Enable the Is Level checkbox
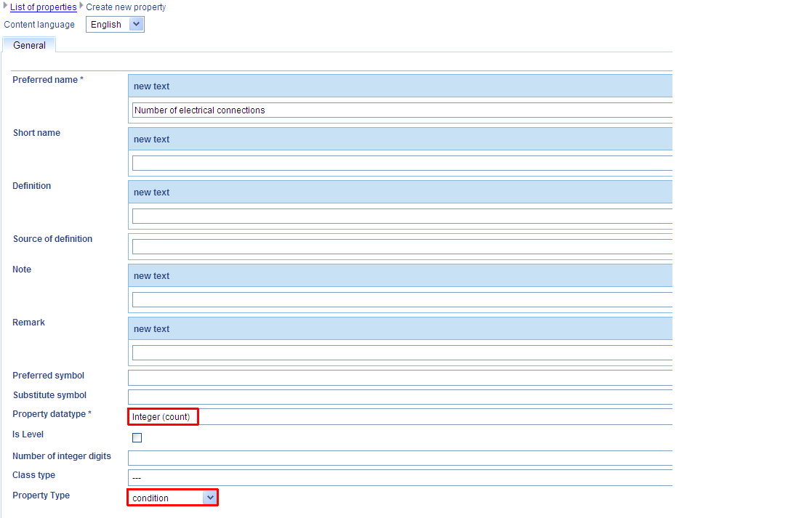Image resolution: width=812 pixels, height=518 pixels. (x=137, y=437)
